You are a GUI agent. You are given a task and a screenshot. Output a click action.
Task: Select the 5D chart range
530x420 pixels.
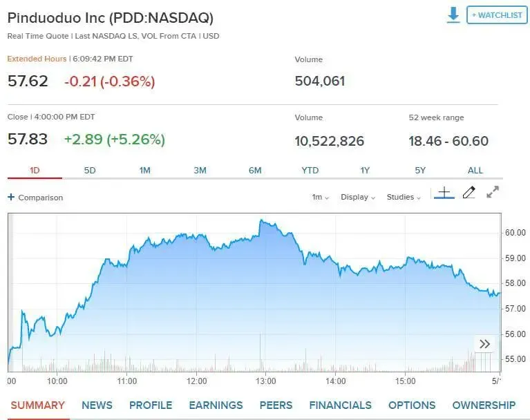(90, 171)
